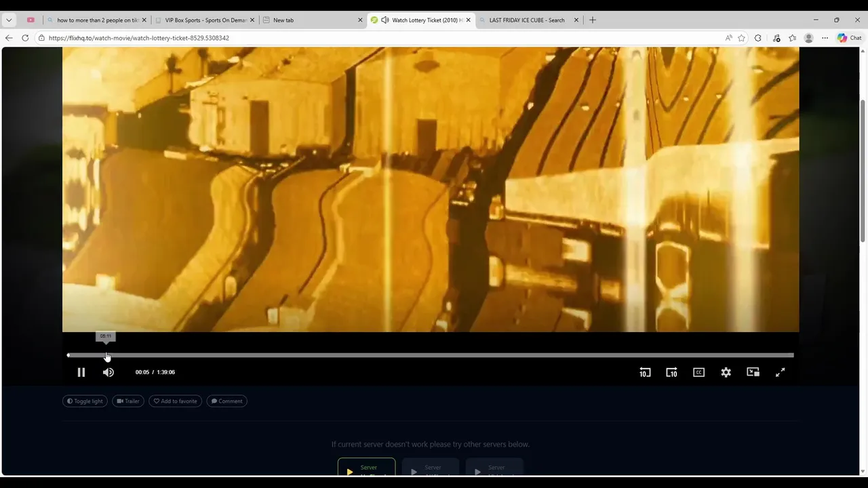Close the LAST FRIDAY ICE CUBE tab
The height and width of the screenshot is (488, 868).
[576, 20]
